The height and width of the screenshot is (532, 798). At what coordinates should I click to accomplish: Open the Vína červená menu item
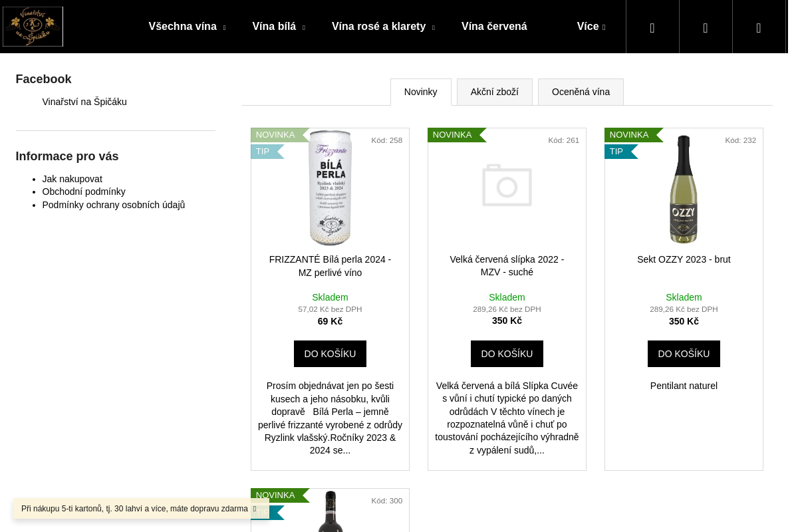coord(494,27)
